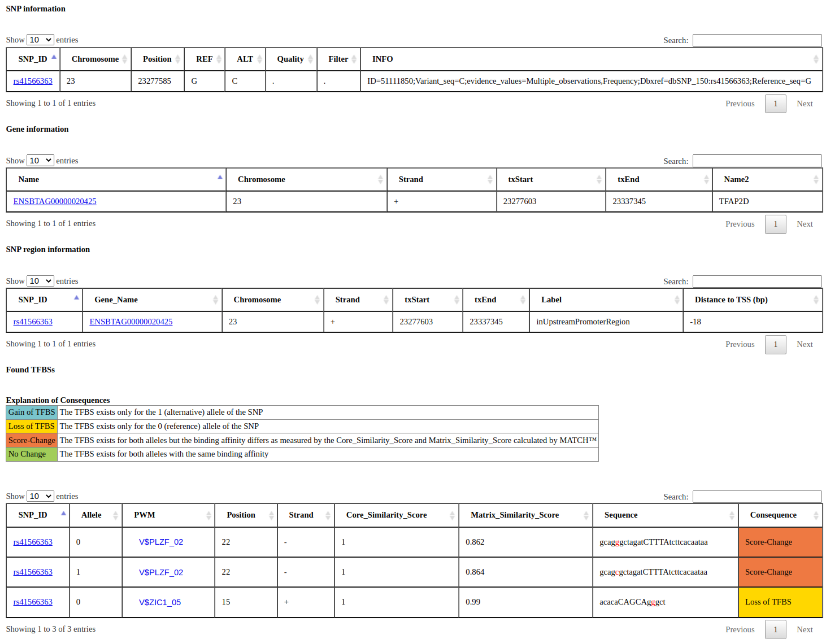Sort by Matrix_Similarity_Score arrows
Screen dimensions: 829x644
point(586,515)
